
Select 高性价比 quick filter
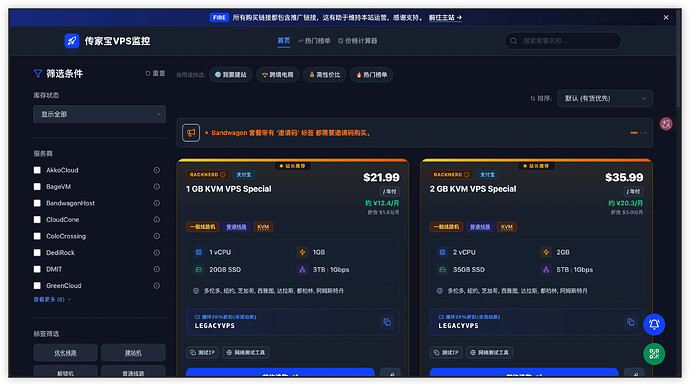(x=325, y=75)
